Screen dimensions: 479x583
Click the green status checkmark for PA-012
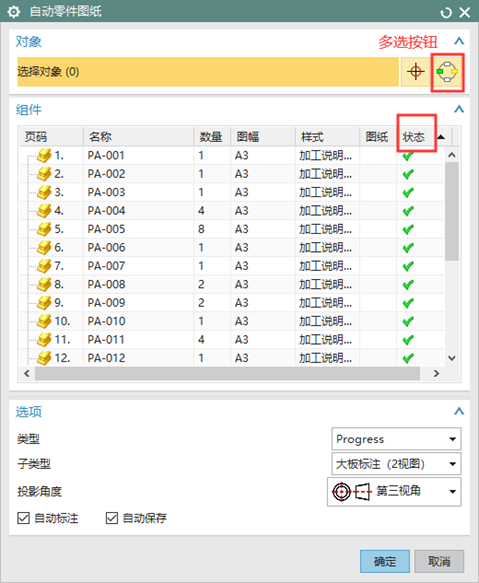pyautogui.click(x=408, y=358)
